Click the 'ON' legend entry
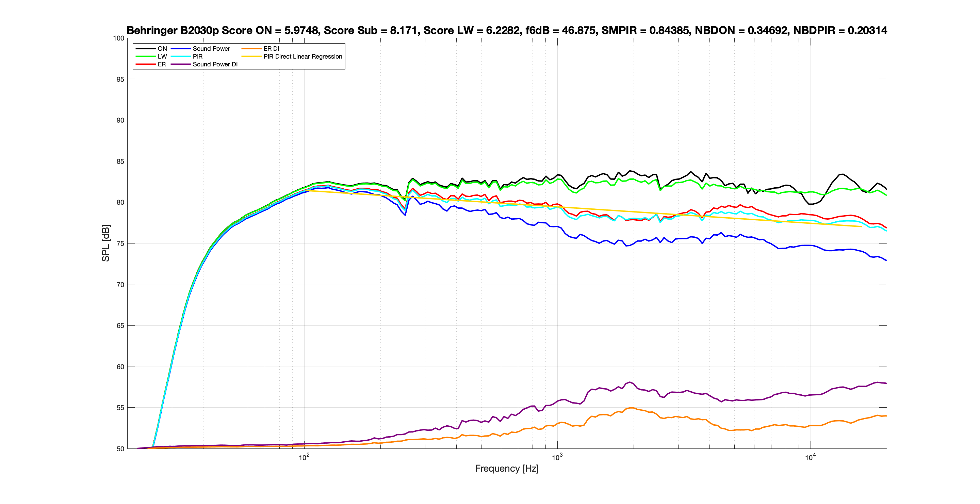This screenshot has width=980, height=504. [162, 49]
